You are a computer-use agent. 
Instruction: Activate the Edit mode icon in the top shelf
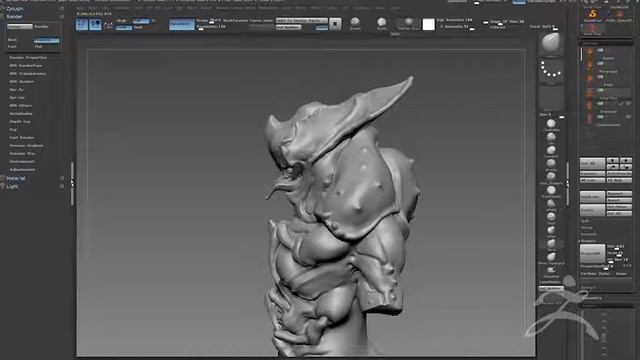82,24
